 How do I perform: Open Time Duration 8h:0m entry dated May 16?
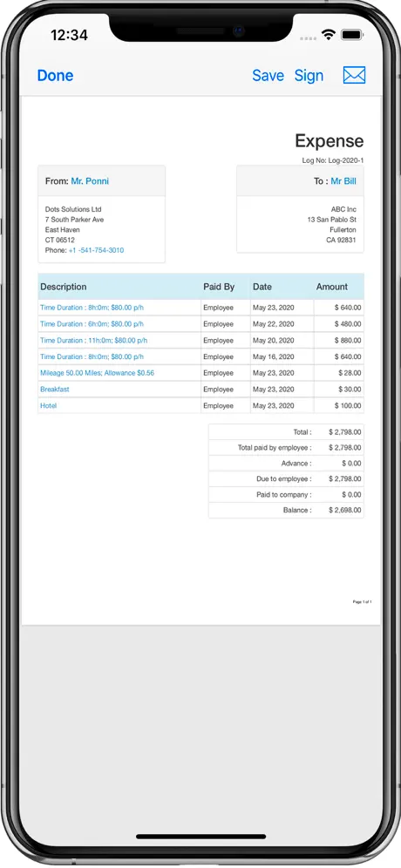pyautogui.click(x=92, y=356)
